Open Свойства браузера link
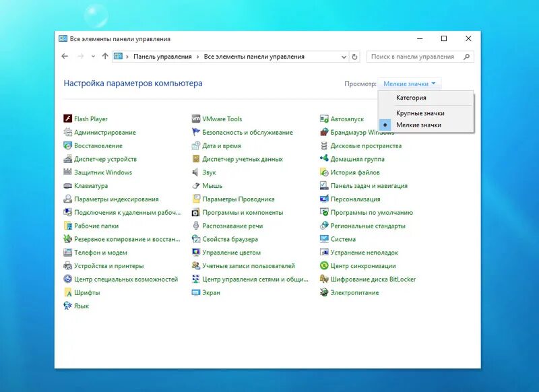 pos(230,239)
